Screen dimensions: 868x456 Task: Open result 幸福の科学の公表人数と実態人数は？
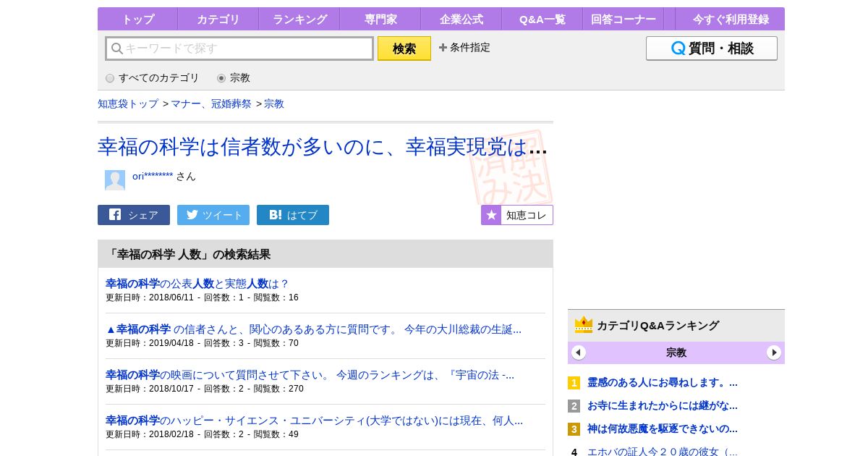pos(197,284)
